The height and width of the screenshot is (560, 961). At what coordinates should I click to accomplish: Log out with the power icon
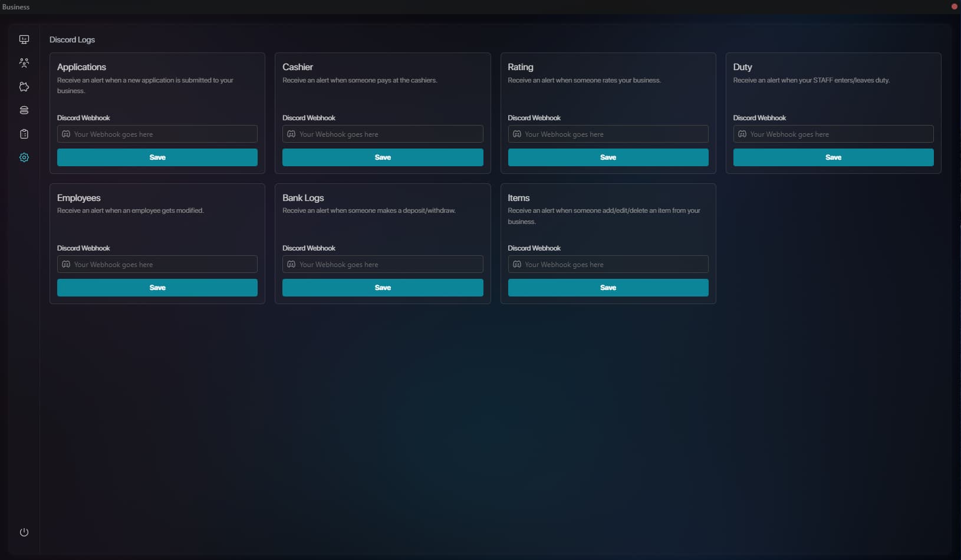click(x=24, y=532)
